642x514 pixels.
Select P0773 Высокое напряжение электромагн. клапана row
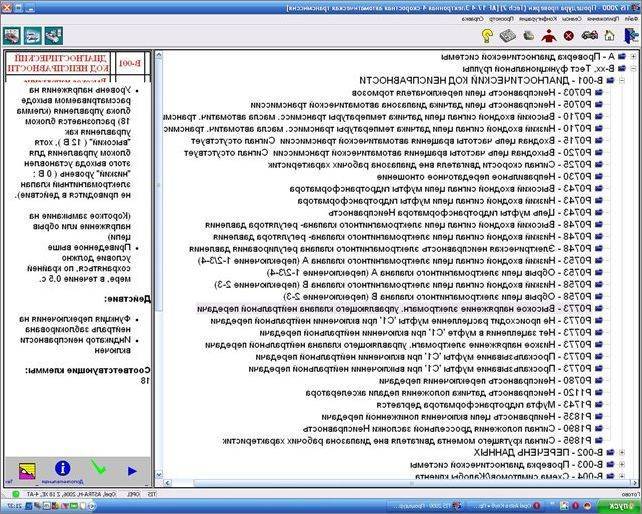click(395, 308)
